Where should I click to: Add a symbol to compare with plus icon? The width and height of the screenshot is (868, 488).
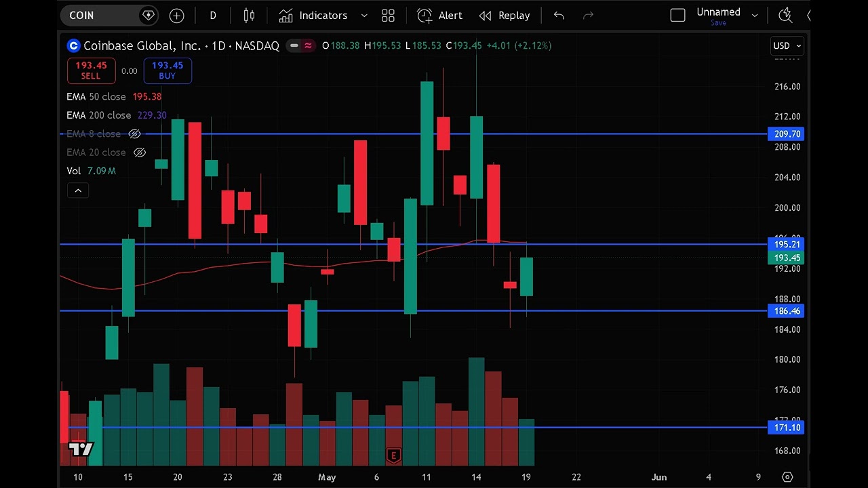tap(176, 15)
